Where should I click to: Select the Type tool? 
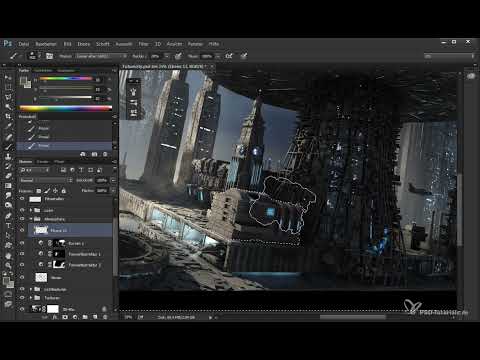[x=8, y=226]
